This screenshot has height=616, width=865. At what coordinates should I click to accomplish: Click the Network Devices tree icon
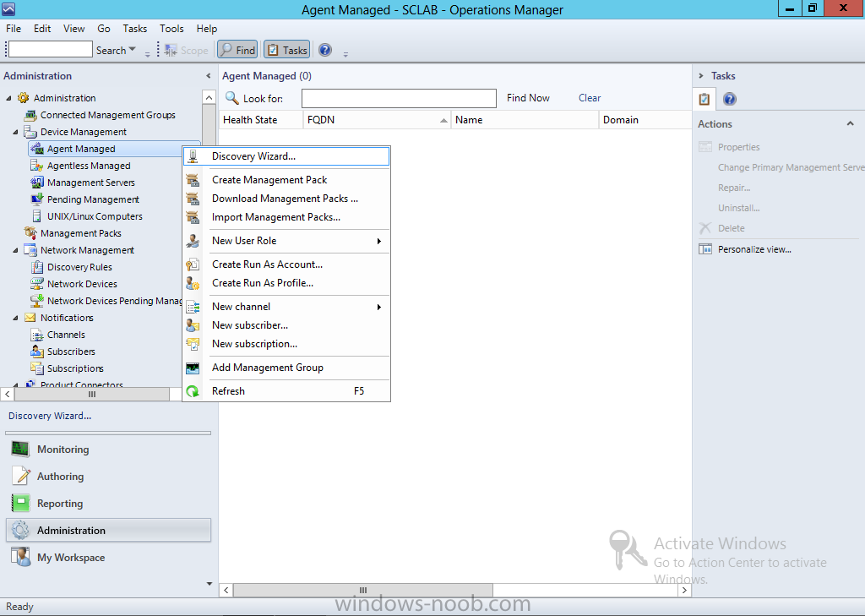click(x=37, y=284)
